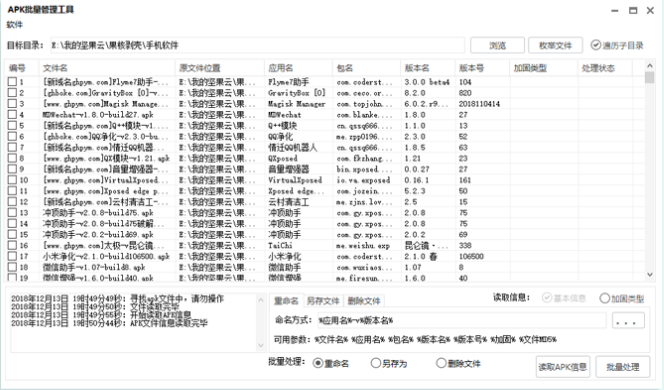The width and height of the screenshot is (664, 390).
Task: Click the table's vertical scrollbar thumb
Action: (x=650, y=77)
